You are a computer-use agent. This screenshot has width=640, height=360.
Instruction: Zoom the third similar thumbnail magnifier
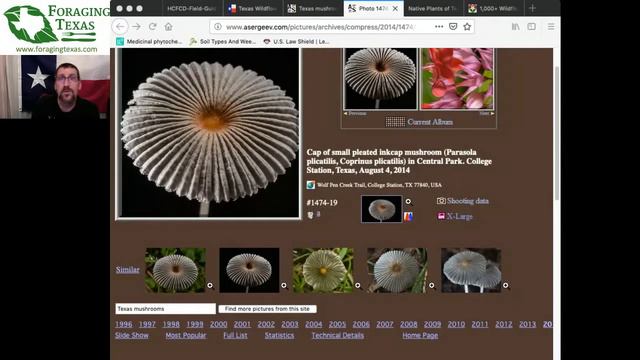pyautogui.click(x=358, y=285)
